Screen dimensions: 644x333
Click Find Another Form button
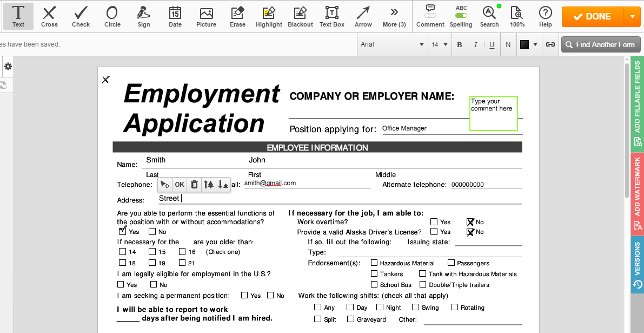[600, 44]
